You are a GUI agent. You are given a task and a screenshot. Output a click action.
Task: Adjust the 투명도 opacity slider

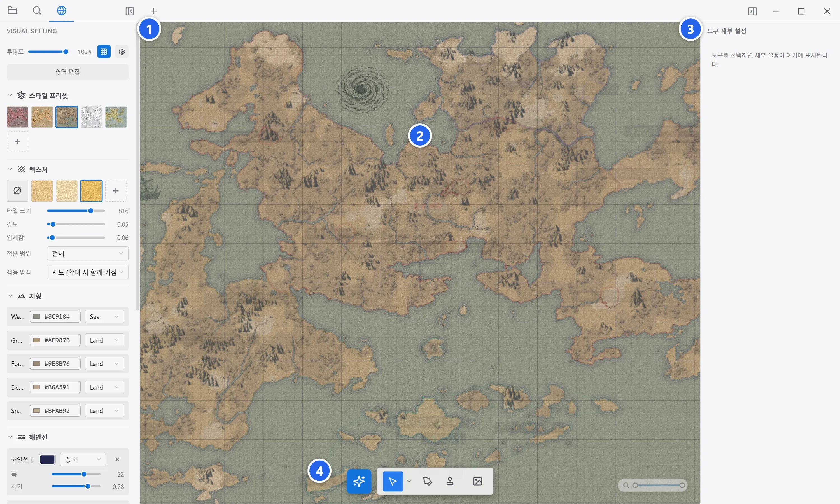pyautogui.click(x=48, y=52)
